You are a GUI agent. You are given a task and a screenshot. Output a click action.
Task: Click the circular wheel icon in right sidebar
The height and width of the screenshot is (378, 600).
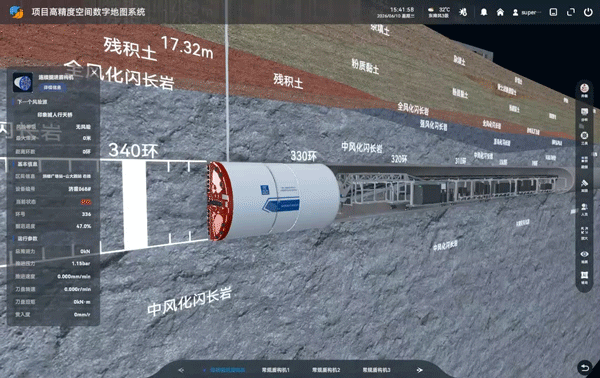[x=584, y=137]
